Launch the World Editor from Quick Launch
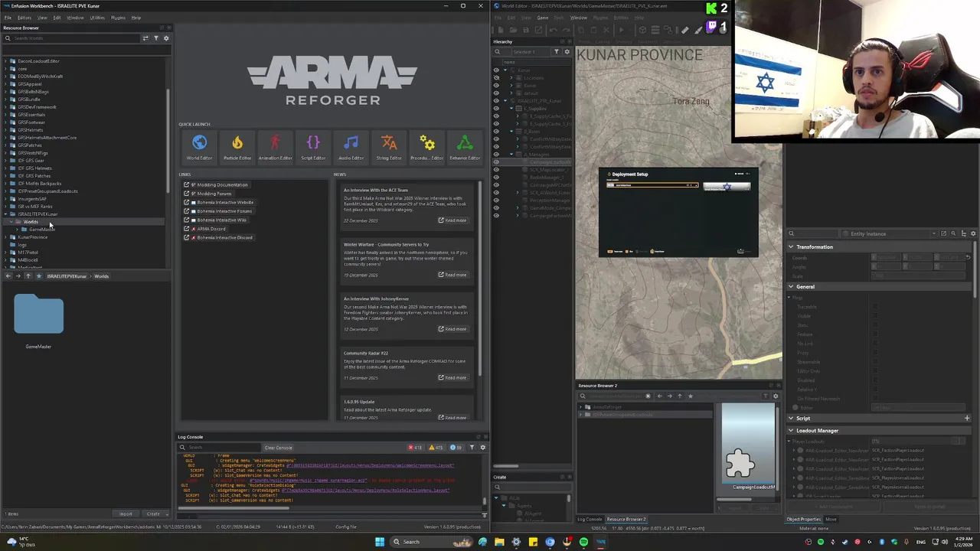The width and height of the screenshot is (980, 551). pyautogui.click(x=199, y=147)
